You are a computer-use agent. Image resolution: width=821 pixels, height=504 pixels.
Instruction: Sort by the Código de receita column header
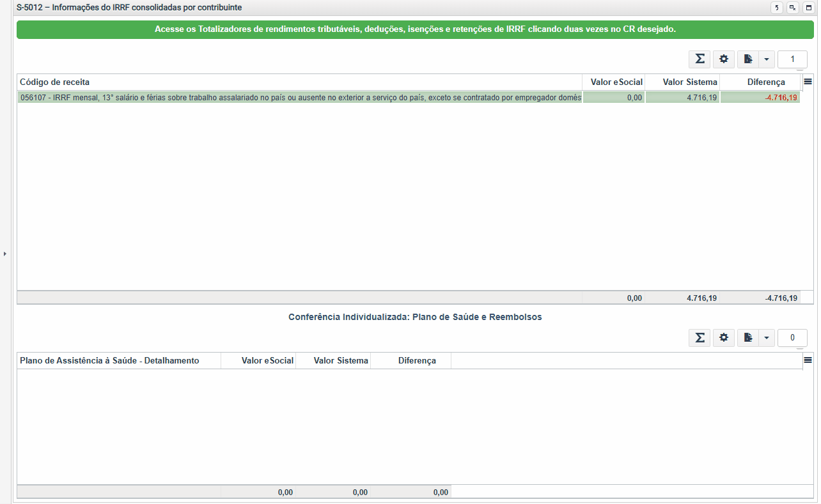pos(299,82)
